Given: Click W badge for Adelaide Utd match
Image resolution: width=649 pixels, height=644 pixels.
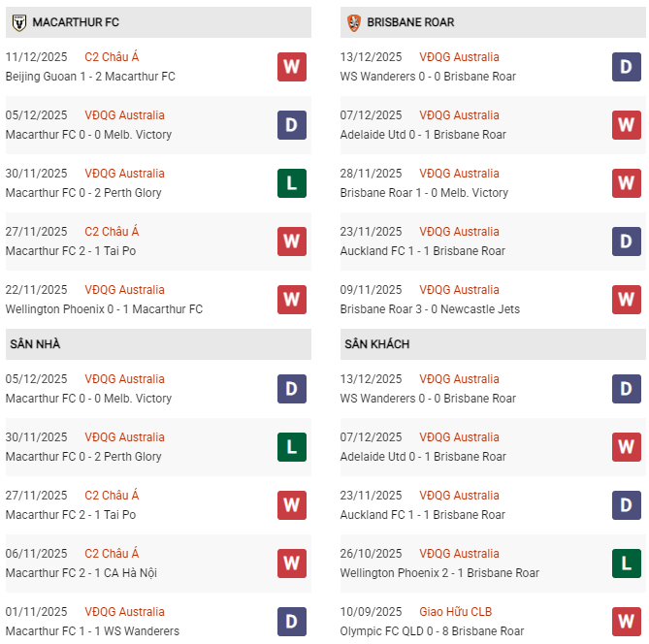Looking at the screenshot, I should [627, 125].
